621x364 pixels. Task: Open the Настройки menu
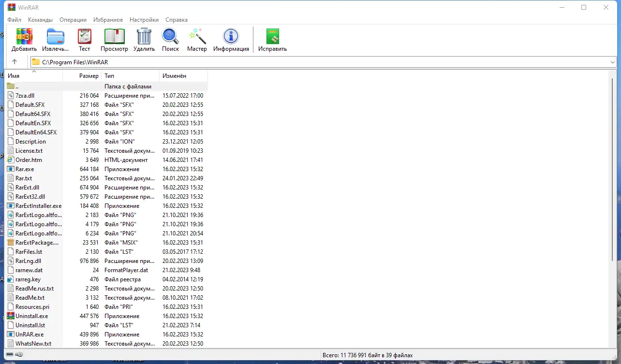point(144,20)
